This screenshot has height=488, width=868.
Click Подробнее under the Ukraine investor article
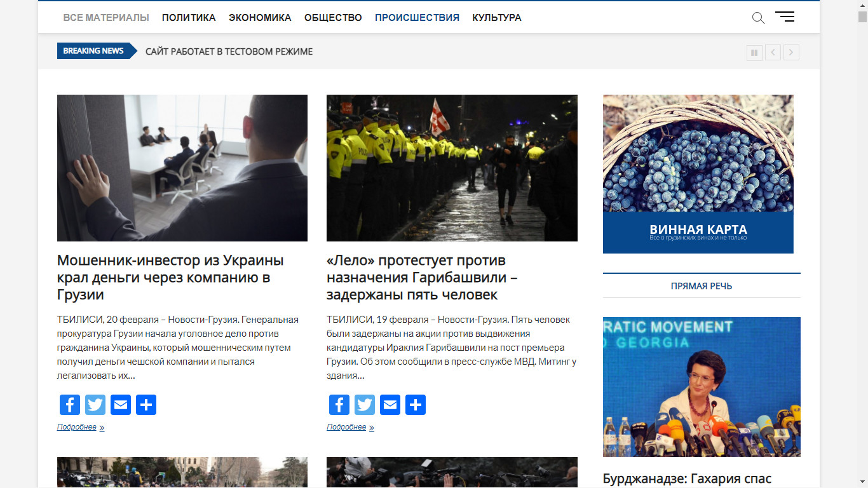[x=81, y=427]
